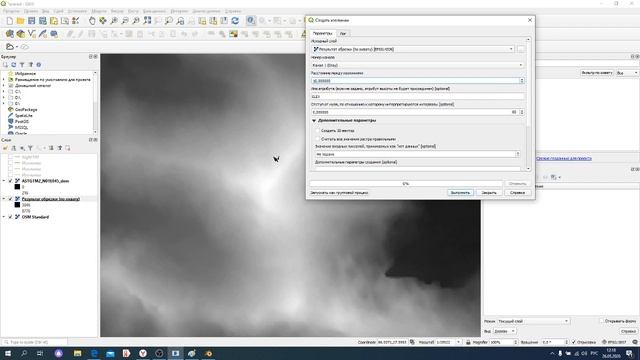Click the Run button in contour dialog

[x=460, y=193]
